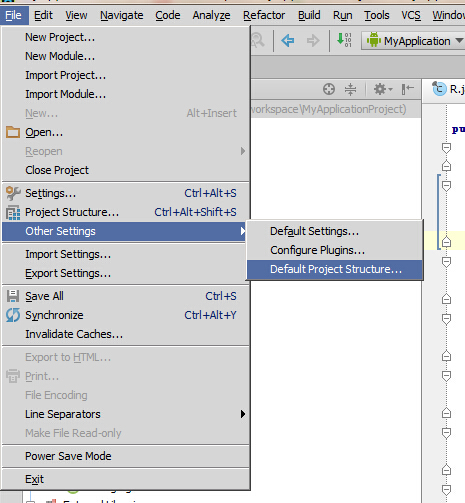Open the project panel gear settings icon
Image resolution: width=465 pixels, height=503 pixels.
click(383, 89)
